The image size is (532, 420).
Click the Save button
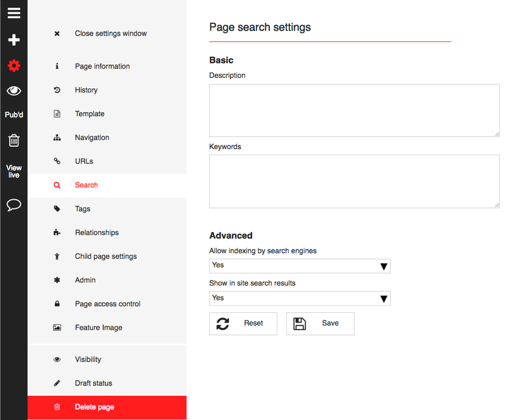tap(320, 324)
